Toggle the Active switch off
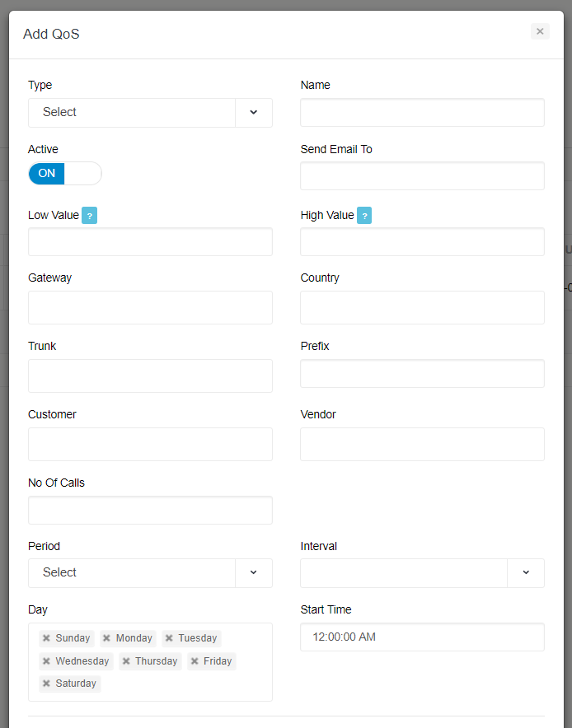This screenshot has height=728, width=572. tap(64, 173)
